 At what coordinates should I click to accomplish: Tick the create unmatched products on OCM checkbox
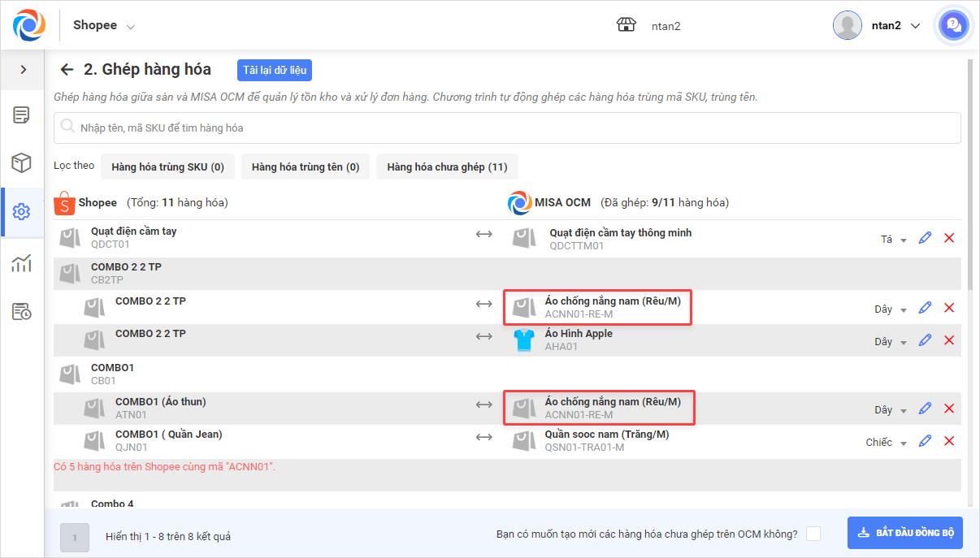(x=813, y=534)
